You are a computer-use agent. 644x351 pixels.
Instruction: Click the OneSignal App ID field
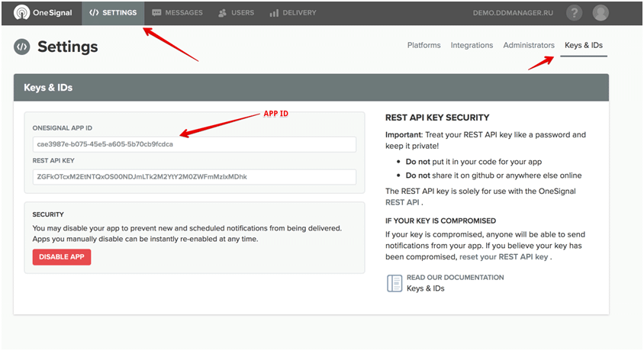(195, 144)
